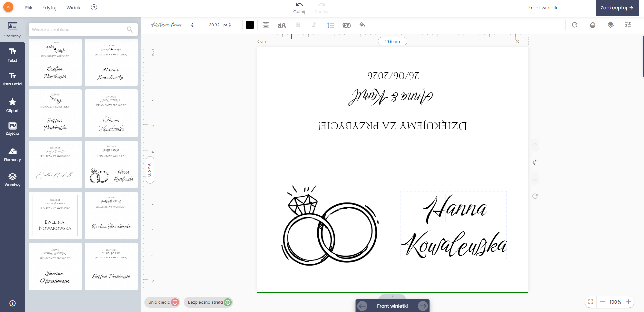Toggle the text case aA option
644x312 pixels.
coord(282,25)
